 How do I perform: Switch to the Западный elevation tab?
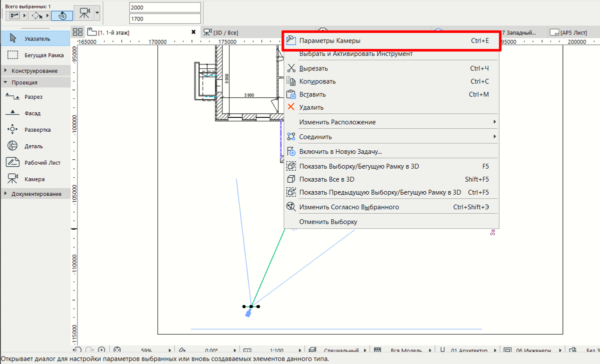point(522,32)
